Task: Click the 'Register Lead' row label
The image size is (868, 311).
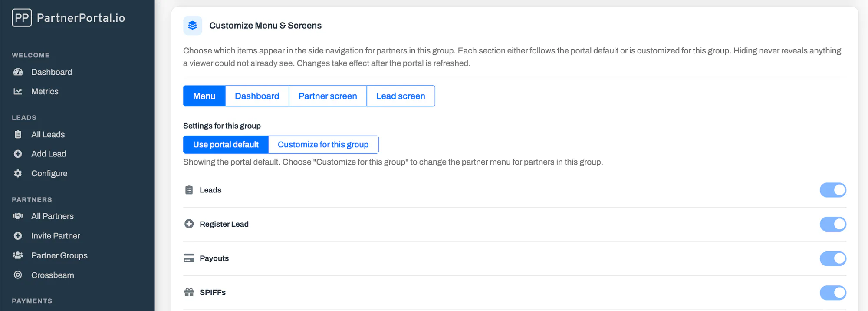Action: pos(224,224)
